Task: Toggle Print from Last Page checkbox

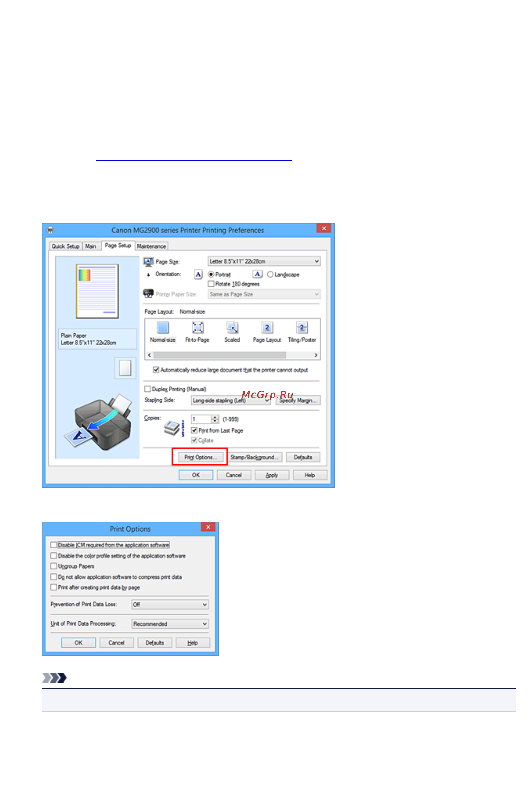Action: click(x=194, y=430)
